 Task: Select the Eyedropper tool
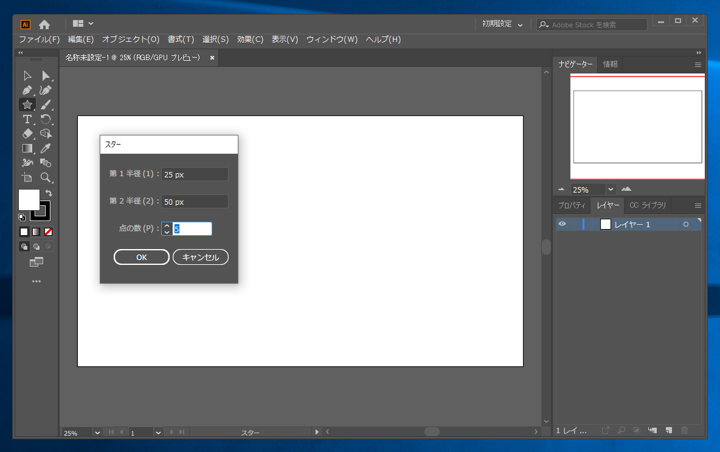(45, 148)
